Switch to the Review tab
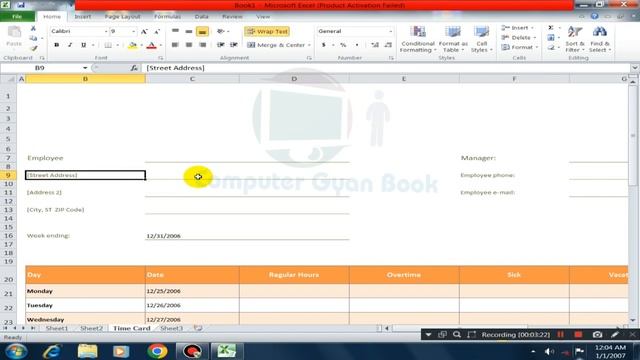The height and width of the screenshot is (360, 640). (x=232, y=17)
